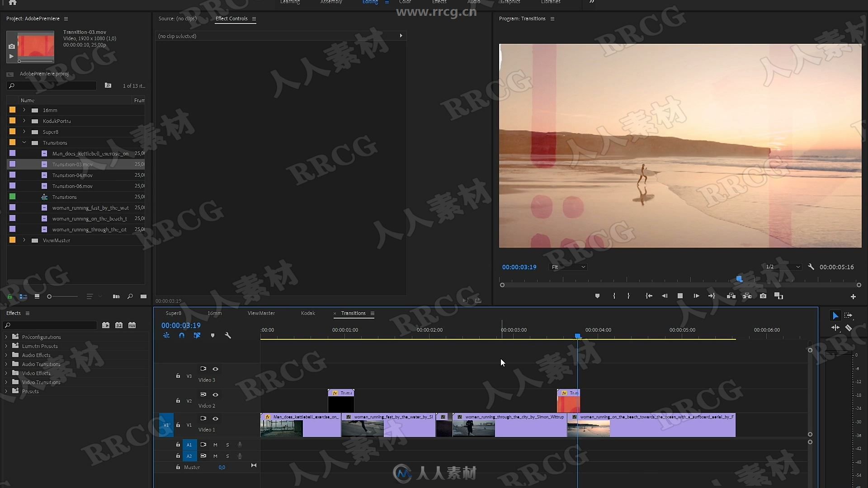Open Comparison View button
Image resolution: width=868 pixels, height=488 pixels.
[x=778, y=296]
